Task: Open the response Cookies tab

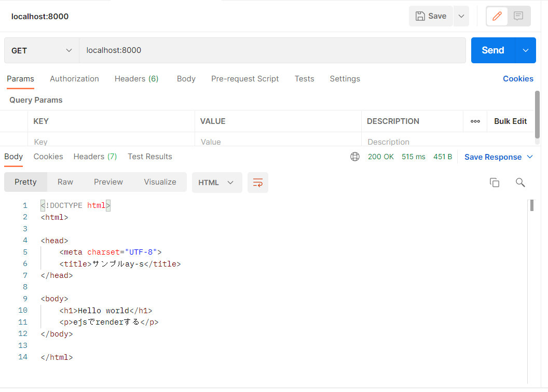Action: (48, 157)
